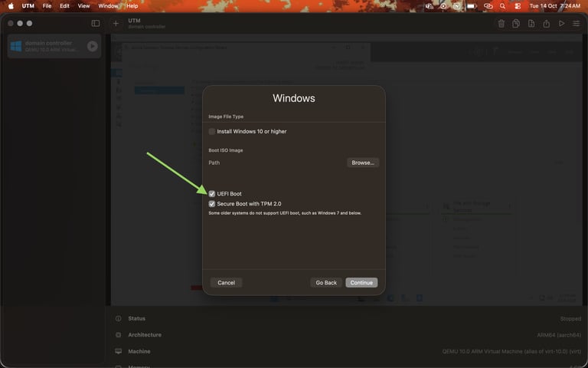Open the View menu
Screen dimensions: 588x368
(x=83, y=6)
